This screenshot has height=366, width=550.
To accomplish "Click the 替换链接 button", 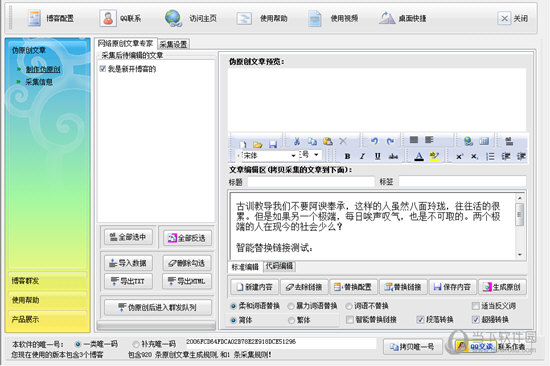I will point(403,287).
